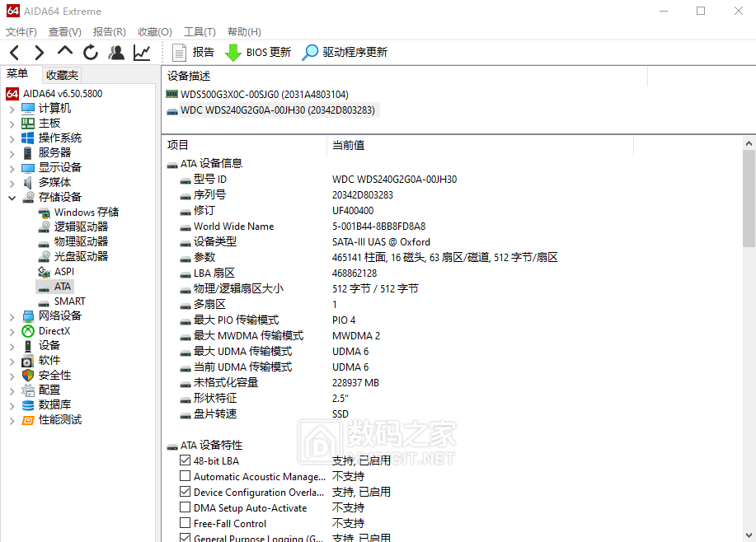Select ATA in the storage tree
Viewport: 756px width, 542px height.
tap(63, 286)
